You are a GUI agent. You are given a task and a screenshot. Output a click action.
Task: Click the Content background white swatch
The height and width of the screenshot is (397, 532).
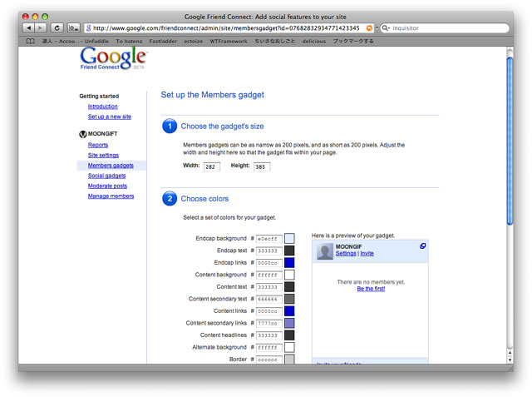tap(289, 275)
